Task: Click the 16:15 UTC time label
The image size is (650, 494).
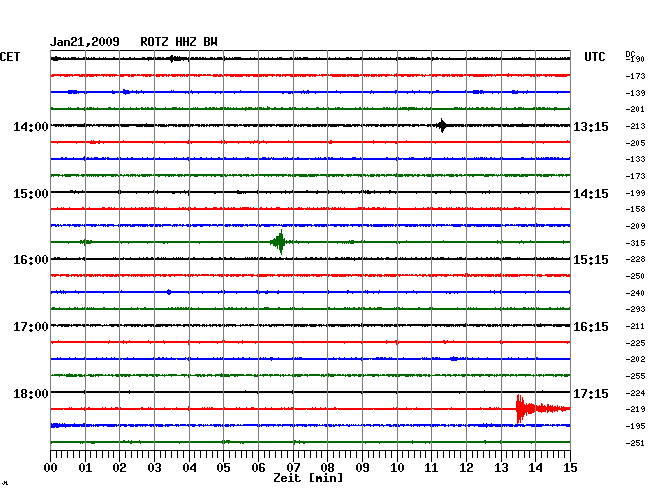Action: [591, 327]
